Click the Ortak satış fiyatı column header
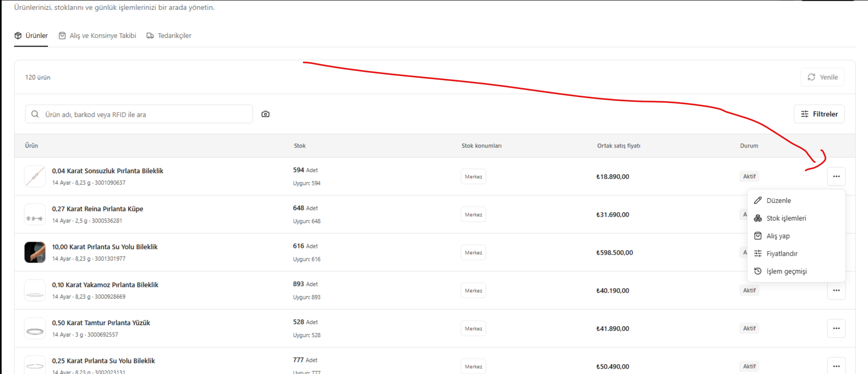 pyautogui.click(x=619, y=146)
